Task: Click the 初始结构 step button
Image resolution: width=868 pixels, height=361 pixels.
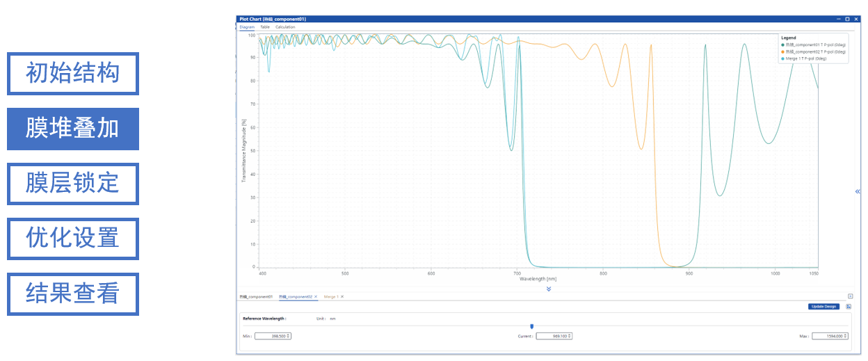Action: [x=73, y=74]
